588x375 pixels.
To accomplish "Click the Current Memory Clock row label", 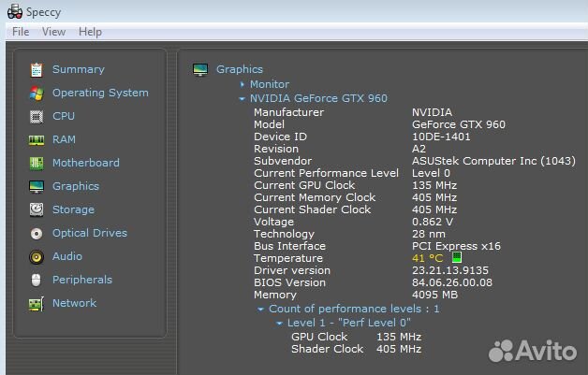I will tap(315, 197).
